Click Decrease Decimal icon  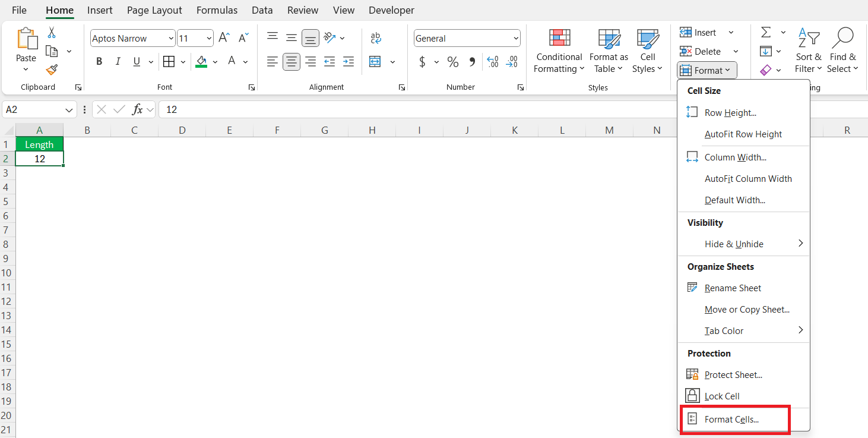coord(512,62)
